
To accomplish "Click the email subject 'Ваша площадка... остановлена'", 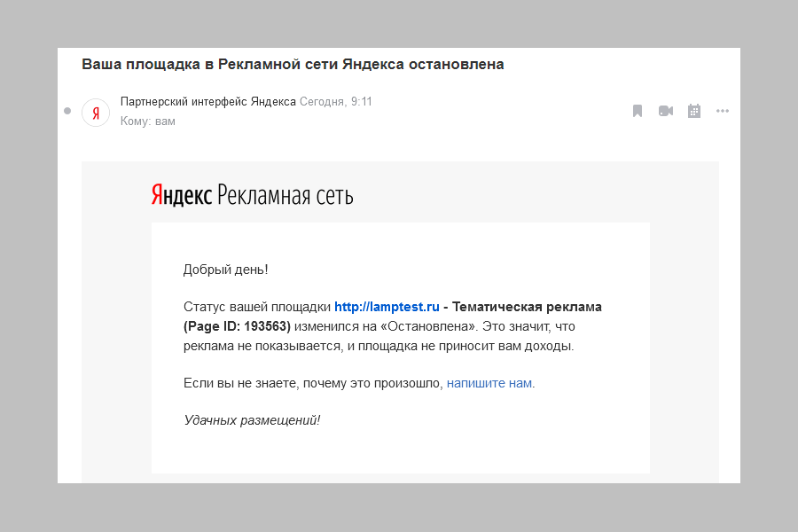I will point(293,64).
